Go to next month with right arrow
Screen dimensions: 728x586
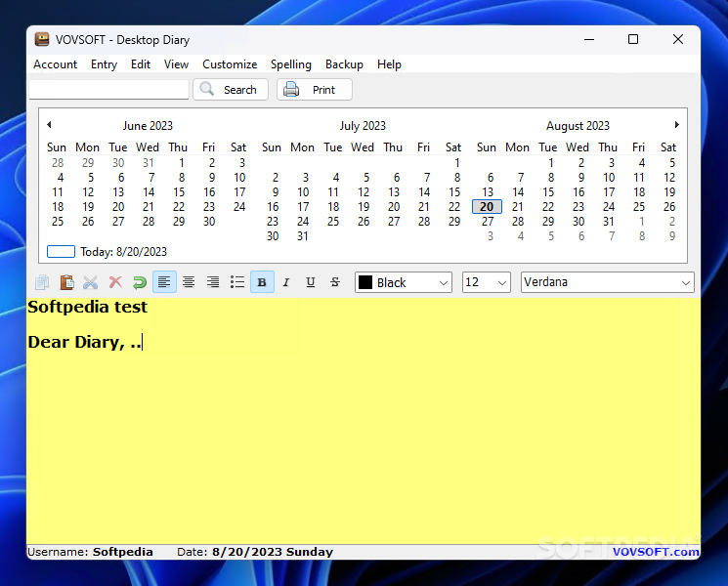click(677, 124)
